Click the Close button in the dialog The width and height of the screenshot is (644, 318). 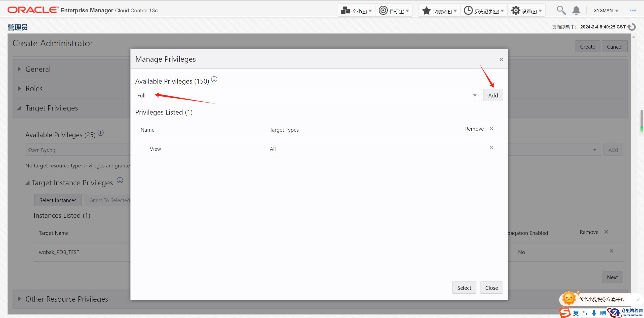pos(491,288)
